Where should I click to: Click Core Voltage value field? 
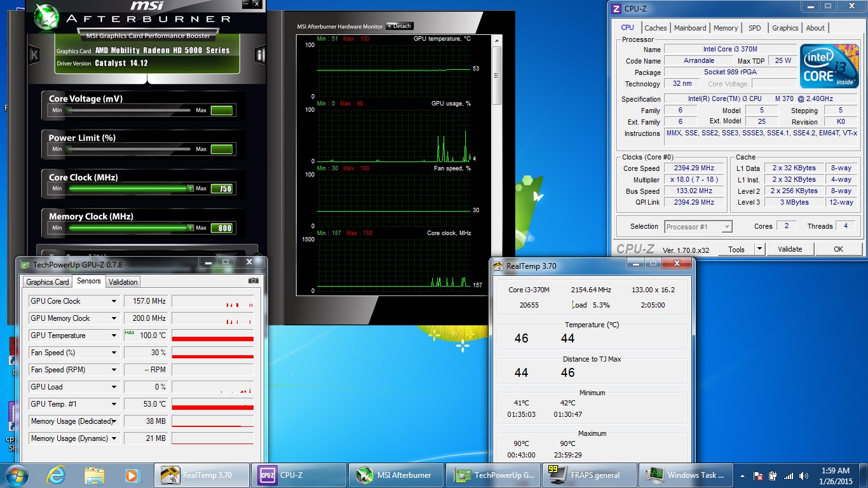[222, 111]
